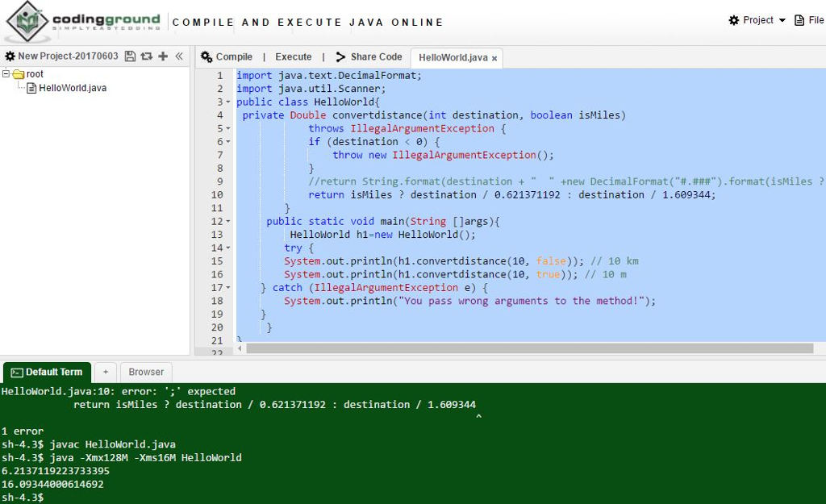Click the plus icon to add file
This screenshot has width=826, height=504.
coord(163,56)
